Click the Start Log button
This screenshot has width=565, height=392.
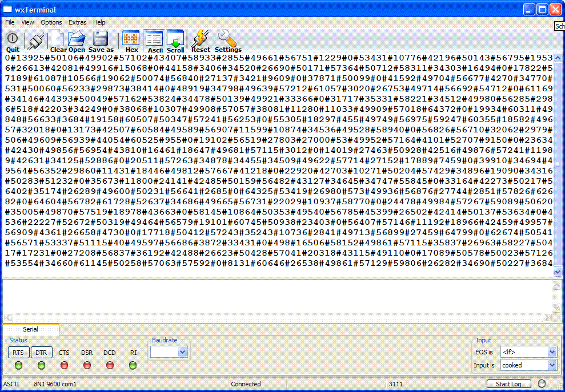click(509, 384)
